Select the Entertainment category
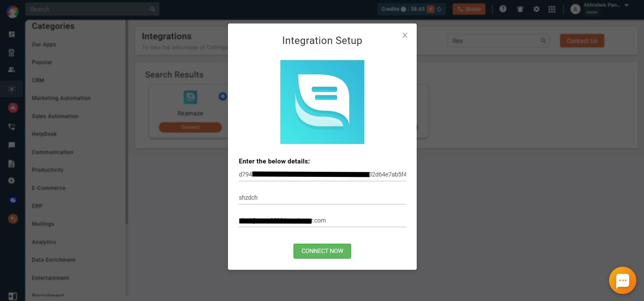The width and height of the screenshot is (644, 301). 50,278
